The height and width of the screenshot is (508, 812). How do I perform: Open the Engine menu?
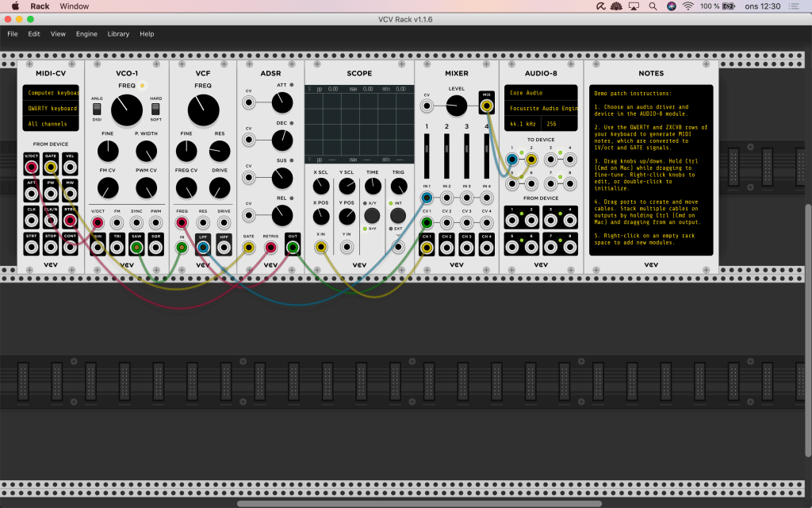pyautogui.click(x=86, y=34)
